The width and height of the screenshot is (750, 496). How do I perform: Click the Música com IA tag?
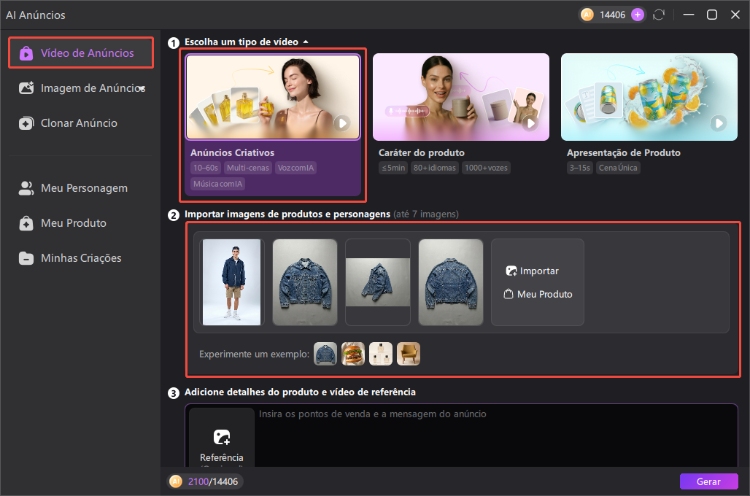218,184
